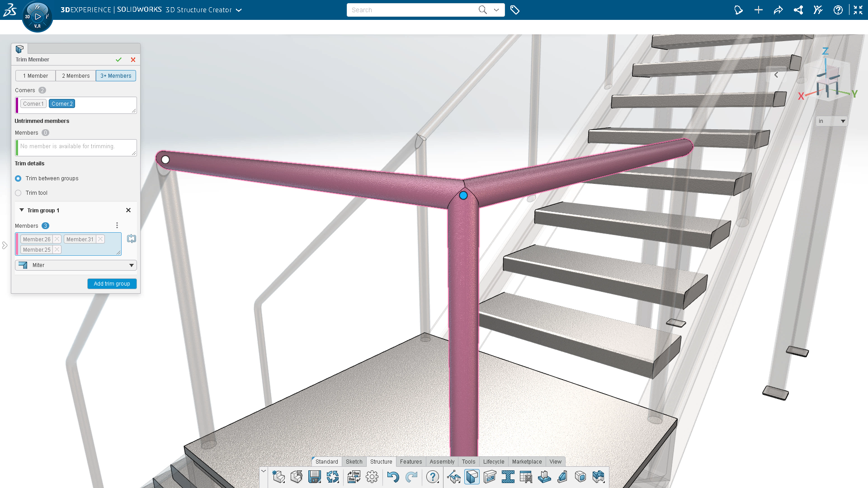The height and width of the screenshot is (488, 868).
Task: Open the units dropdown showing in
Action: (831, 121)
